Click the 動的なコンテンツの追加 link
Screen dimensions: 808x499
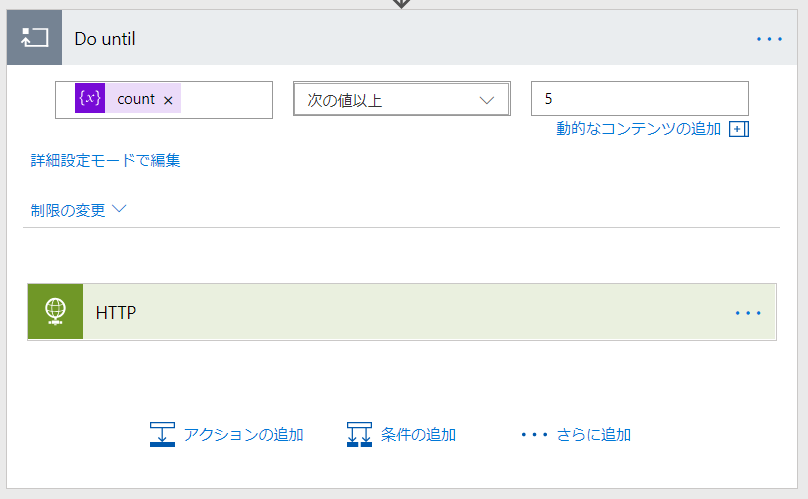pos(638,129)
